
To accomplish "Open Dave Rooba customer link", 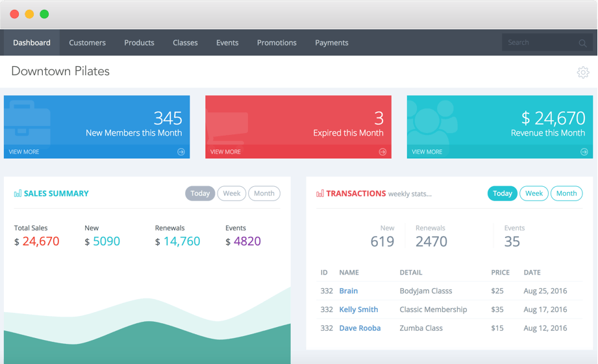I will point(360,328).
